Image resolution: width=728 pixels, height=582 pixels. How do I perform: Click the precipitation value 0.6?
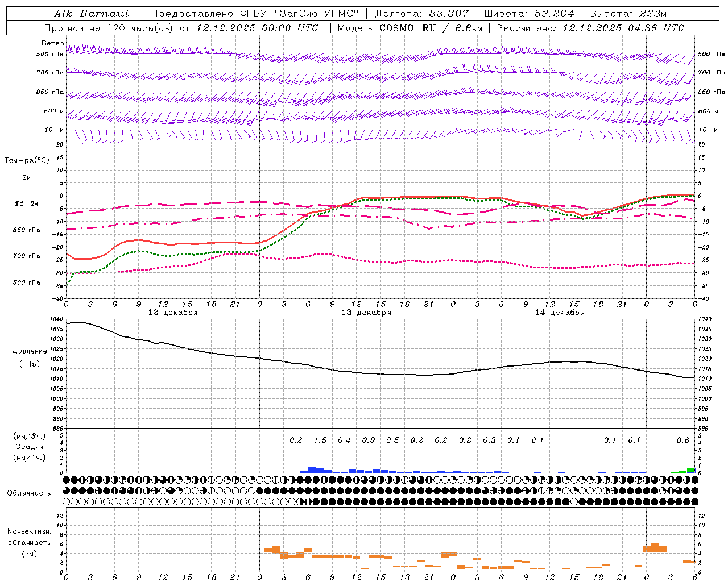(x=682, y=440)
